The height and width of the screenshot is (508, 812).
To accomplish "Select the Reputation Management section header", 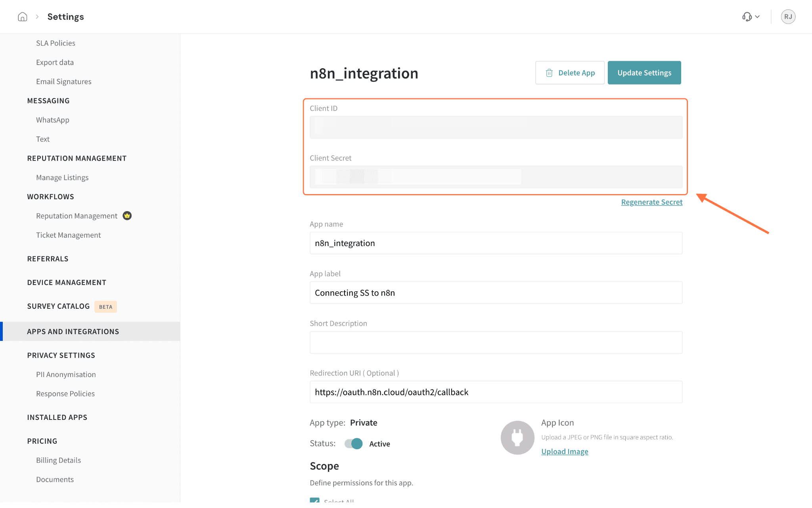I will coord(77,158).
